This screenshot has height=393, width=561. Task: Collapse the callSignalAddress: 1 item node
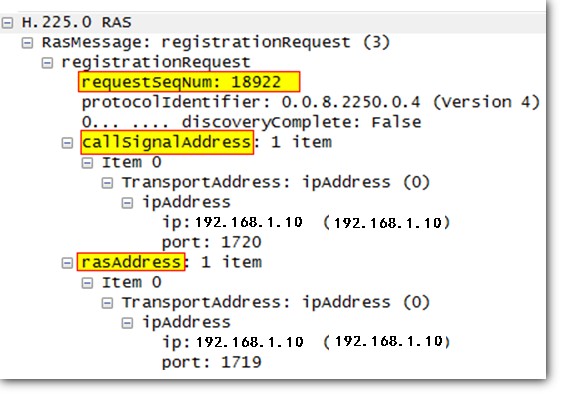[67, 143]
